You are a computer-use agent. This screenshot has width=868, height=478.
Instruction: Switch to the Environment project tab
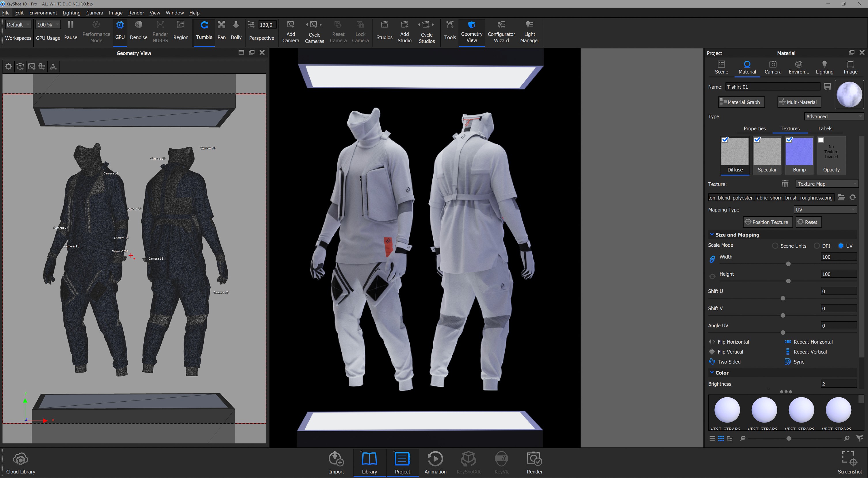tap(798, 67)
